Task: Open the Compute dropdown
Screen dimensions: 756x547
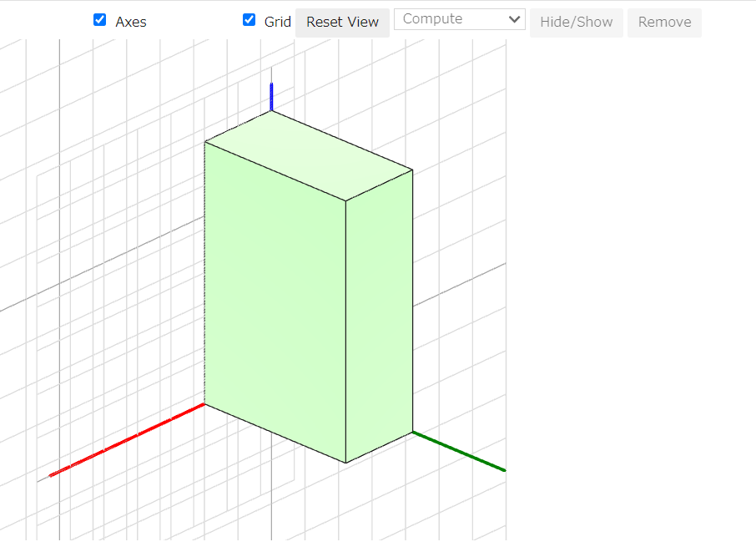Action: click(x=460, y=19)
